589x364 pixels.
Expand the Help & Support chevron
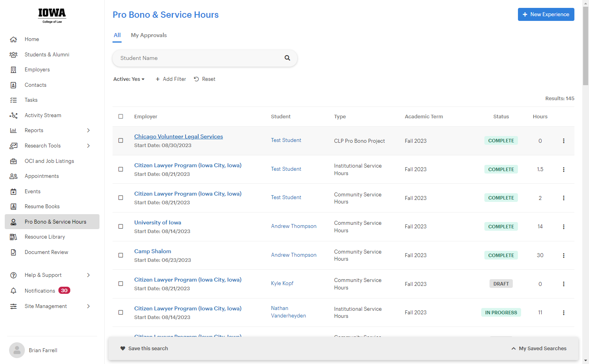88,275
